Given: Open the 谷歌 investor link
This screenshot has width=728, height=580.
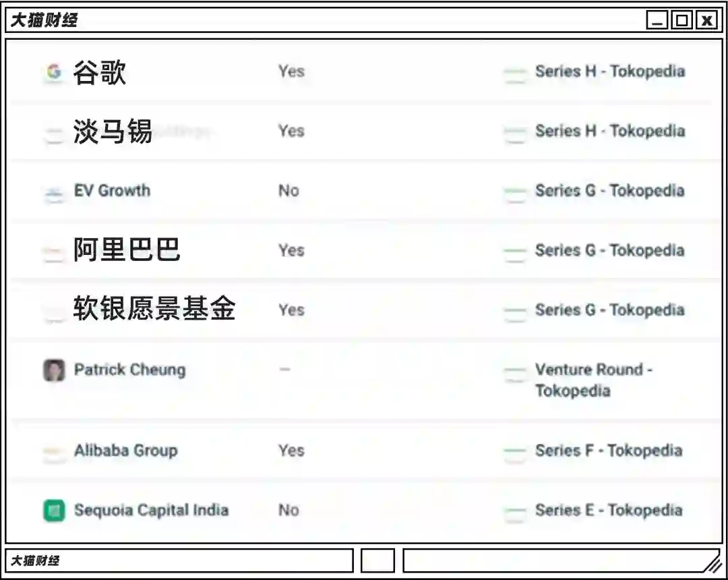Looking at the screenshot, I should (99, 72).
